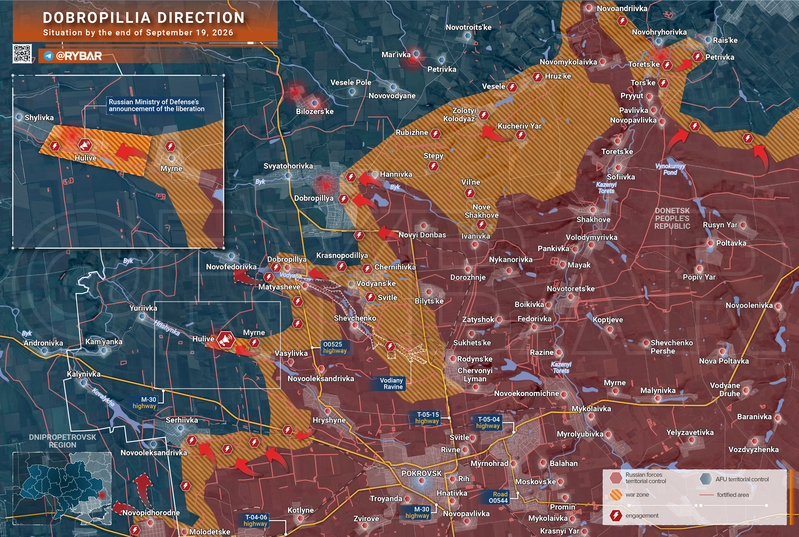Click the T-04-06 highway label
This screenshot has width=799, height=537.
[256, 520]
